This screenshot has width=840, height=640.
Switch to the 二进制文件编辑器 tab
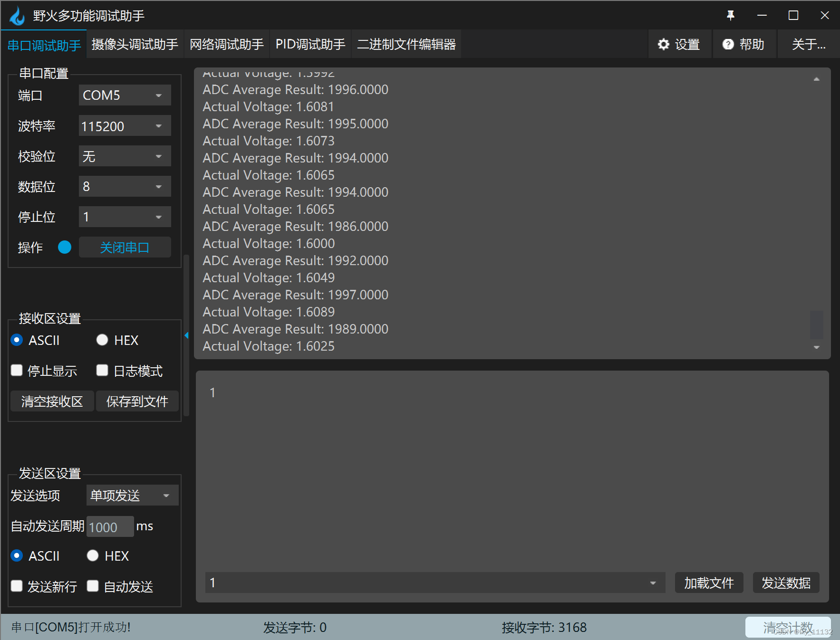tap(406, 44)
